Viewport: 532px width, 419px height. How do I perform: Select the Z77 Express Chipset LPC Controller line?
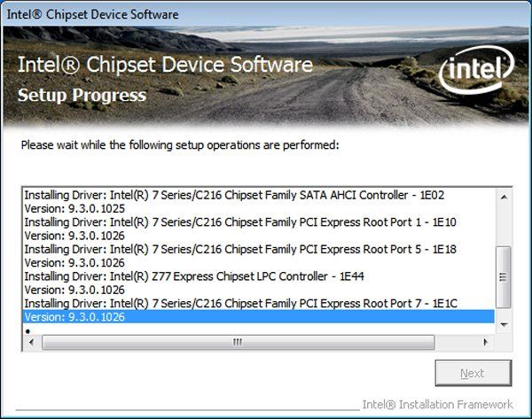(x=193, y=276)
